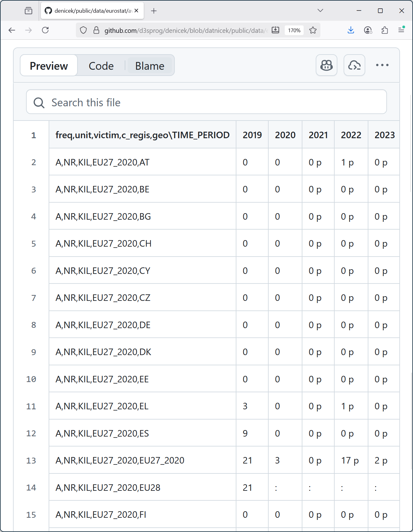Click the open in github.dev cloud icon

pyautogui.click(x=354, y=65)
